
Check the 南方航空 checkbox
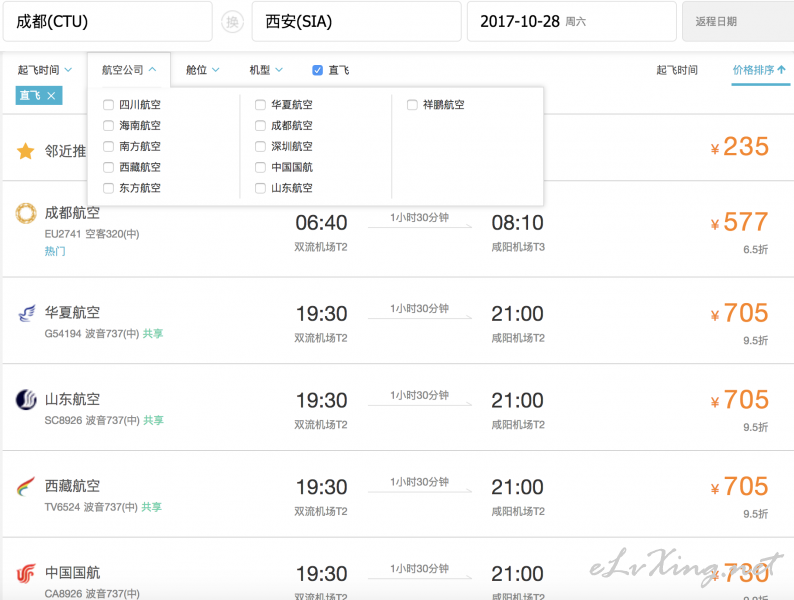pyautogui.click(x=108, y=146)
